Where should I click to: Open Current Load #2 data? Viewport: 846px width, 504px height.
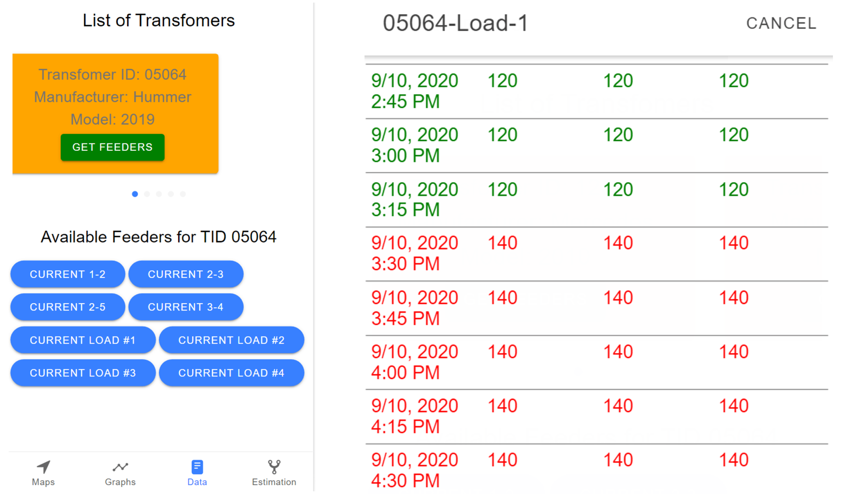[x=232, y=340]
